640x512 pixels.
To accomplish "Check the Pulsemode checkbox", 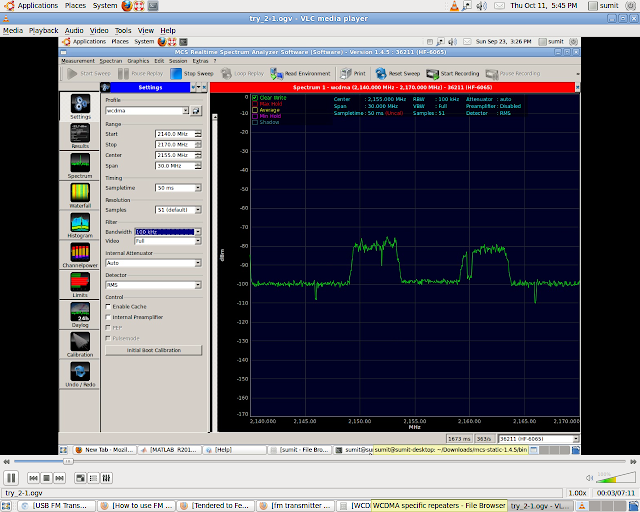I will pos(108,338).
